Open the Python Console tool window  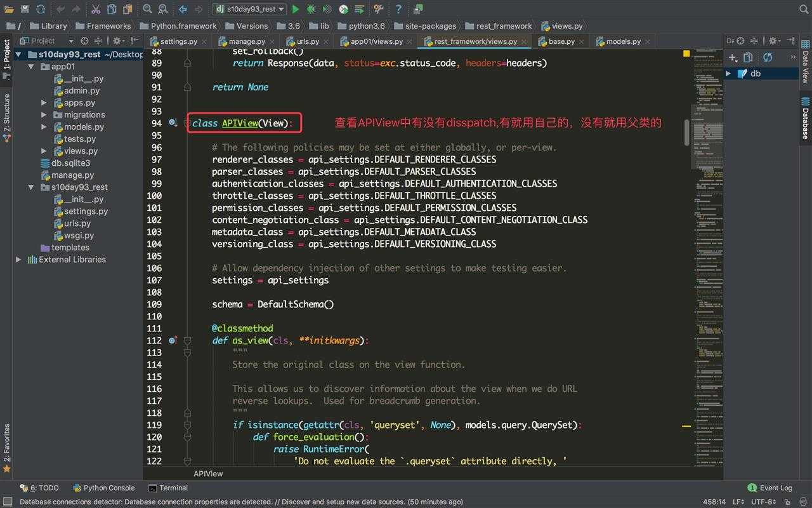tap(103, 488)
